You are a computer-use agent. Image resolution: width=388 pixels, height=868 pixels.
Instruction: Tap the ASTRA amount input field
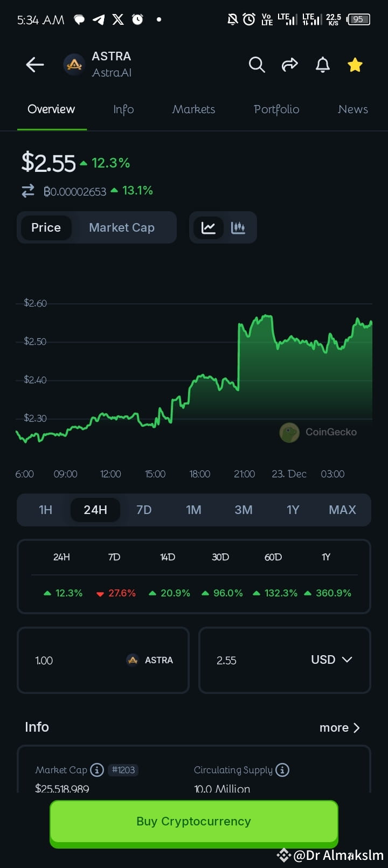103,660
